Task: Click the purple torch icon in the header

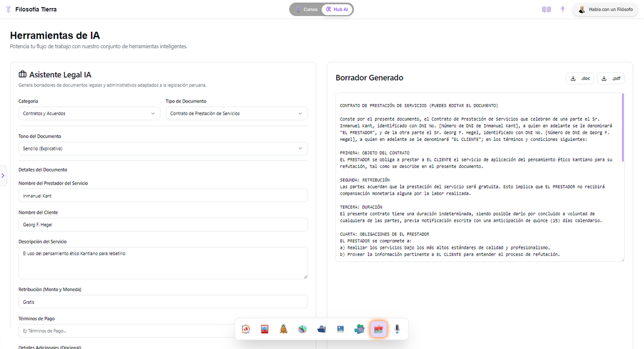Action: pos(562,10)
